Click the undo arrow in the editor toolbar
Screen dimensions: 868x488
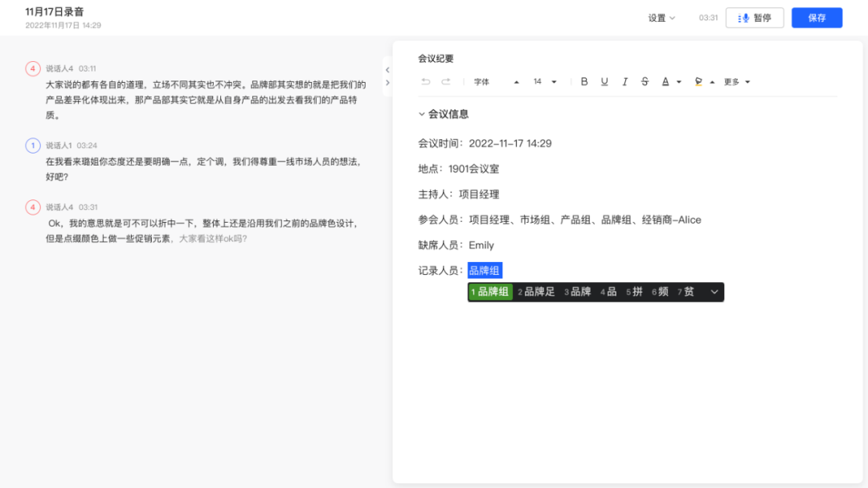[x=426, y=82]
